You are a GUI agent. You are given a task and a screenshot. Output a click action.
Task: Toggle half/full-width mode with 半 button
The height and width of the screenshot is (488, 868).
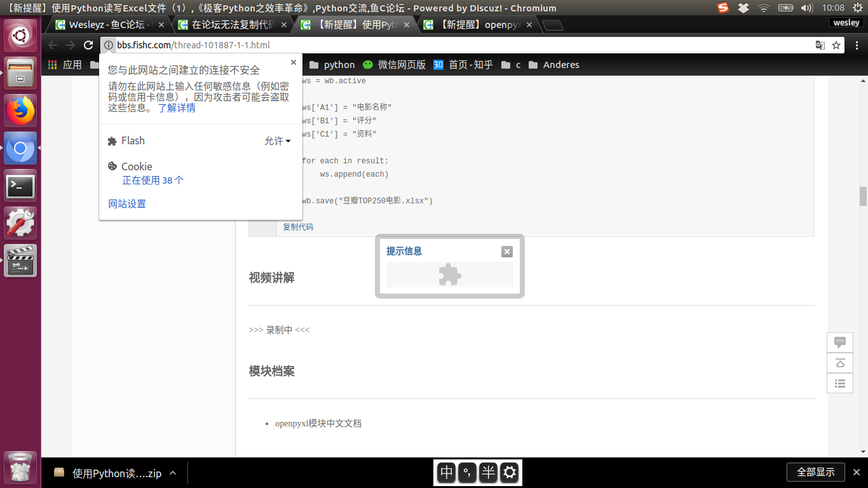488,473
